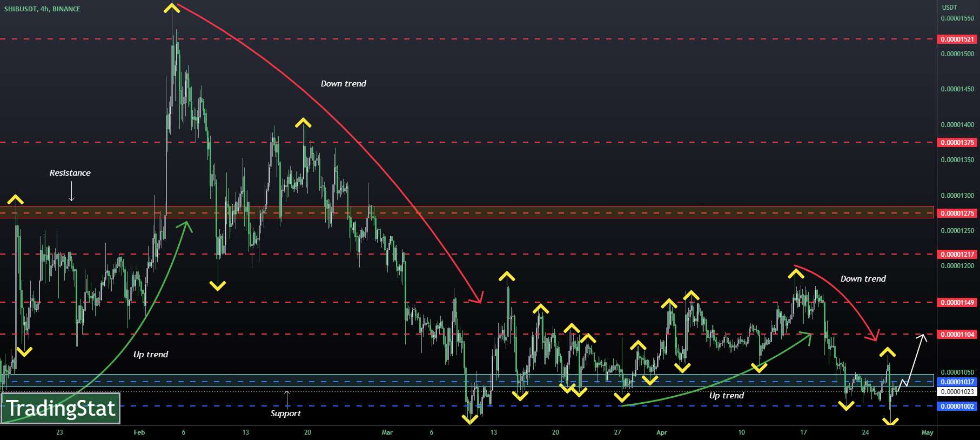Click the red 0.00001104 price level label
This screenshot has width=980, height=440.
point(958,335)
